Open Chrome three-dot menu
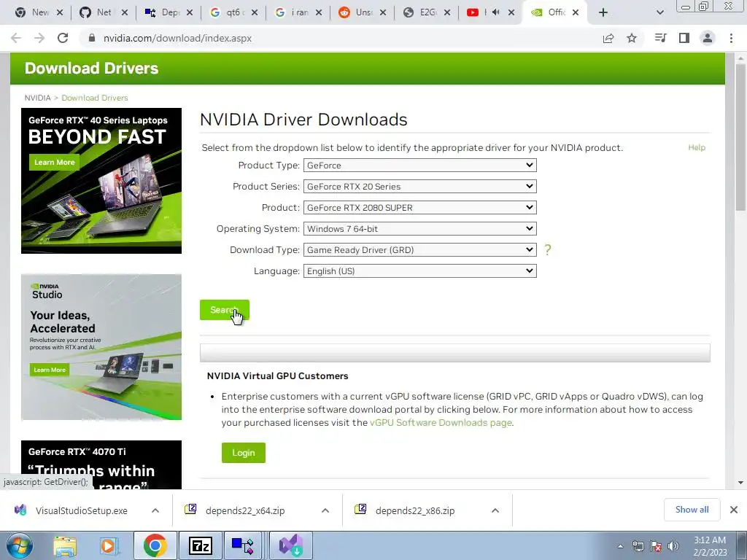The width and height of the screenshot is (747, 560). click(x=731, y=38)
